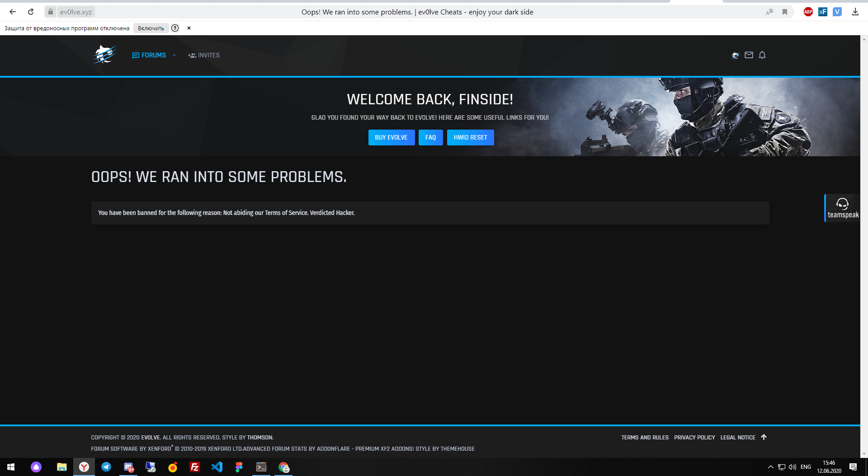Click the BUY EVOLVE button

(392, 137)
